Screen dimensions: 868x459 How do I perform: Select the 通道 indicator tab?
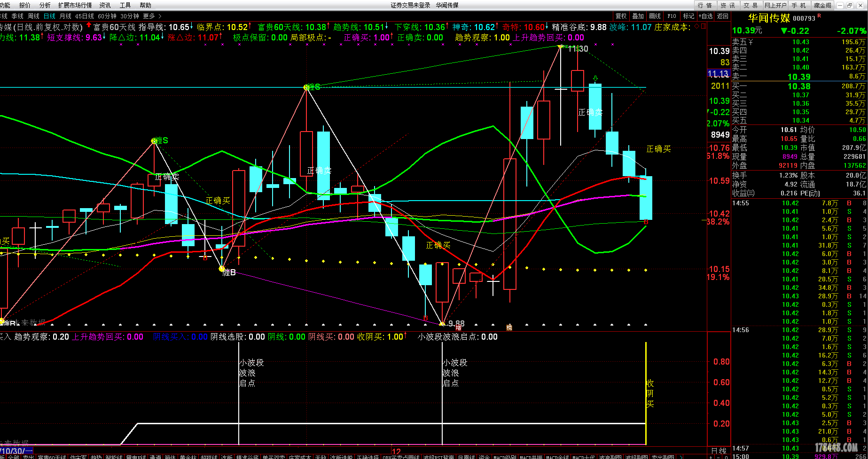[155, 456]
